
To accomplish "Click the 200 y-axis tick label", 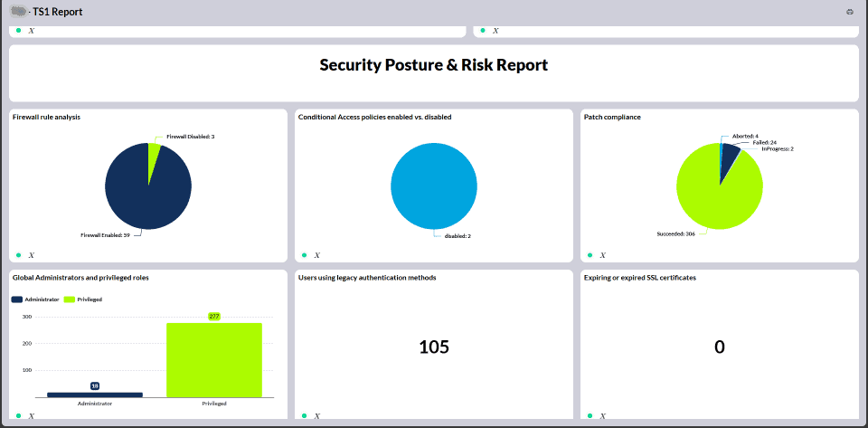I will click(27, 343).
